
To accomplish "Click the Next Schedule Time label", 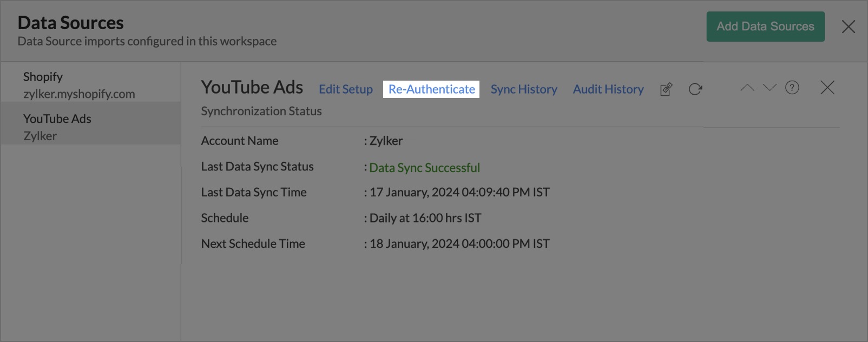I will tap(253, 244).
